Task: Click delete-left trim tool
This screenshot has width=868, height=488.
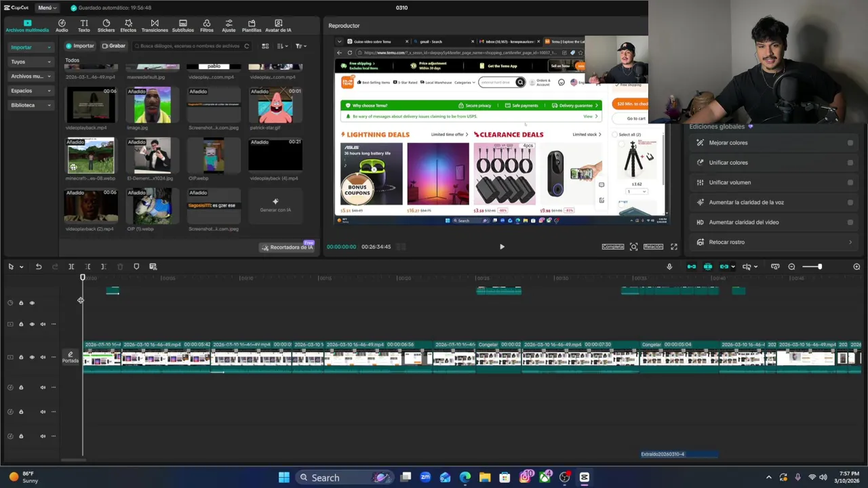Action: [x=87, y=267]
